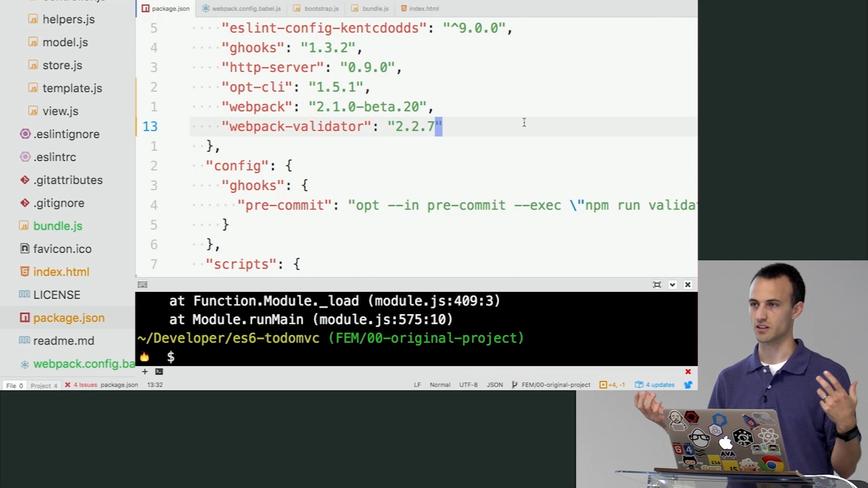Click the terminal input settings icon
This screenshot has width=868, height=488.
tap(142, 285)
